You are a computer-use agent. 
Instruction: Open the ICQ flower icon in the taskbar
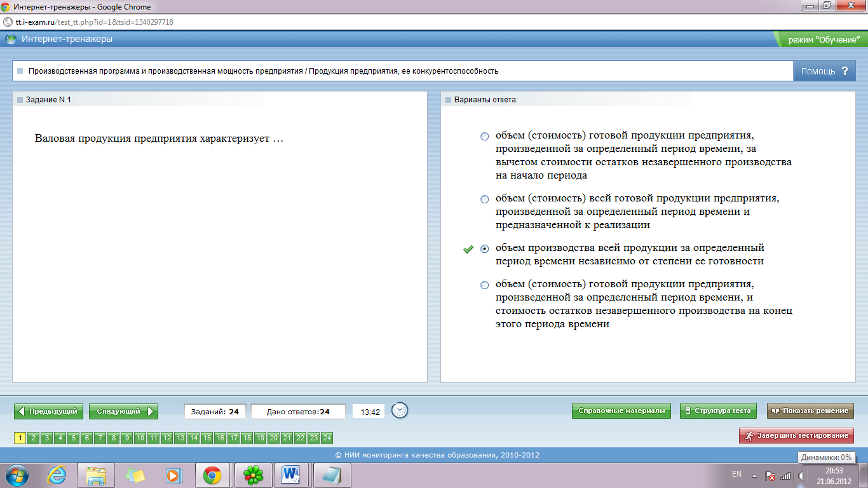click(253, 475)
